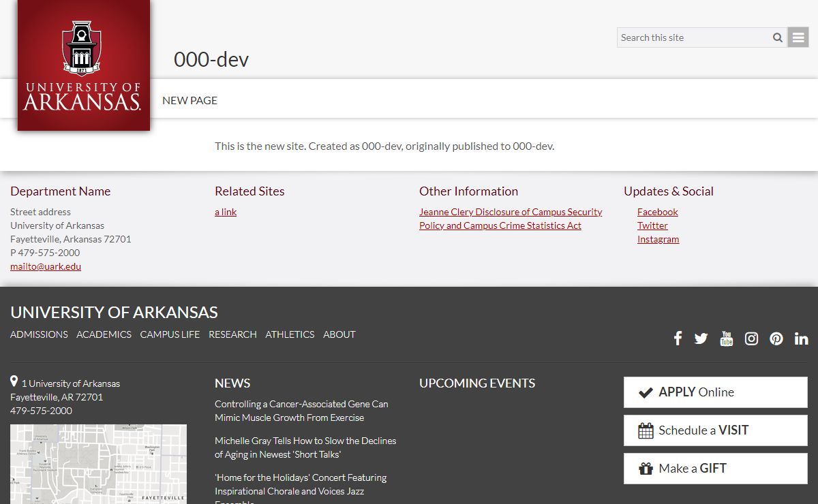Go to the ADMISSIONS footer menu item
The height and width of the screenshot is (504, 818).
(39, 334)
